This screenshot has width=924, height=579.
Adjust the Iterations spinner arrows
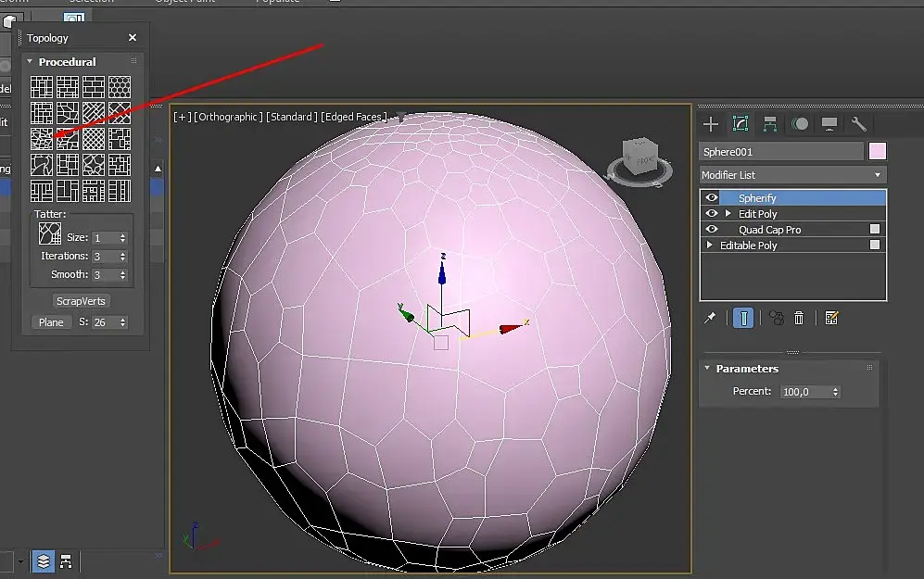click(122, 257)
